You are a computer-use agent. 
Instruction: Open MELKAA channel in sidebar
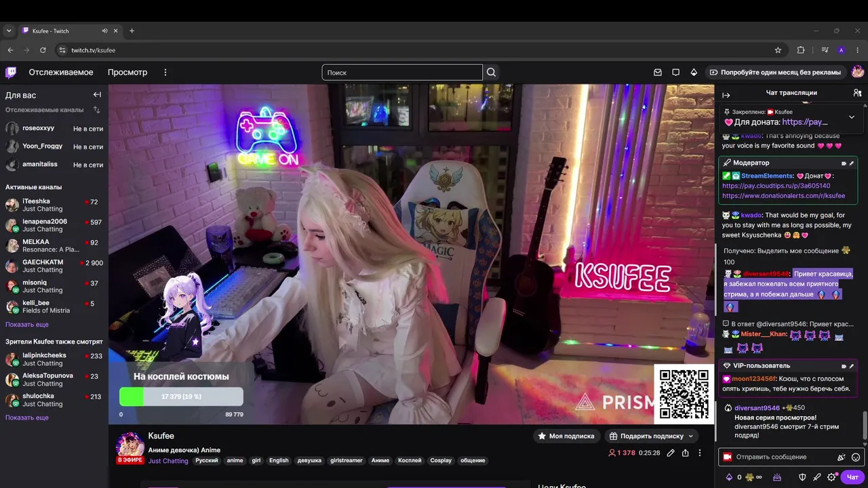coord(54,245)
